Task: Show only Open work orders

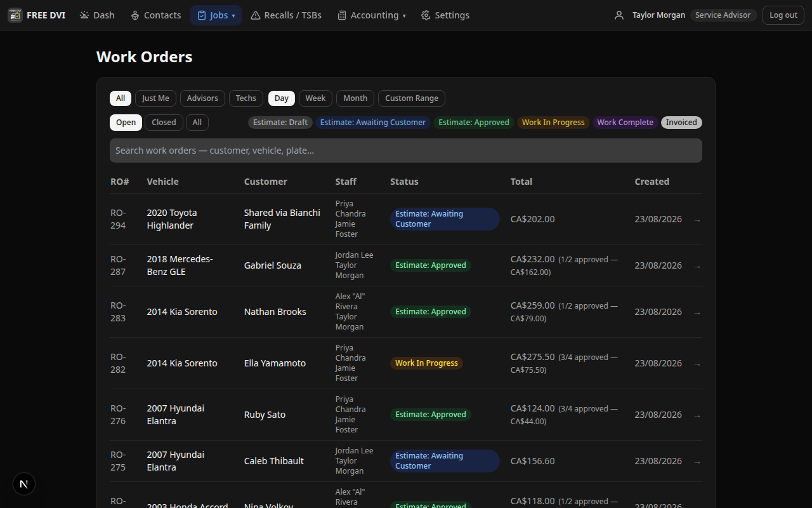Action: (126, 123)
